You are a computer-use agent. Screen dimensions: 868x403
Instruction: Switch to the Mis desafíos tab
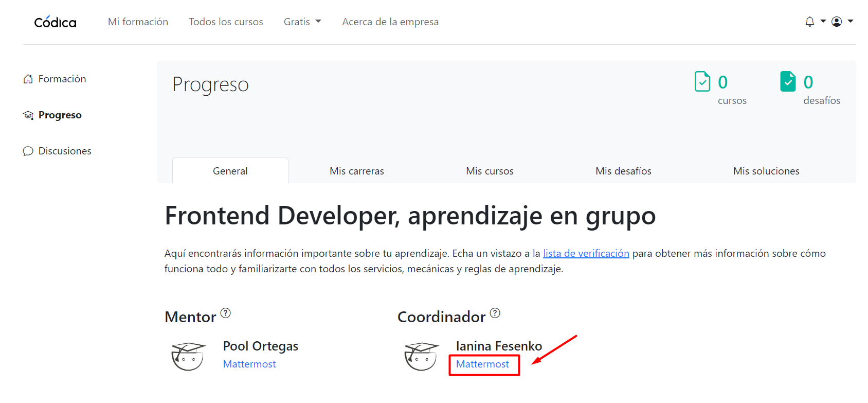pos(623,171)
